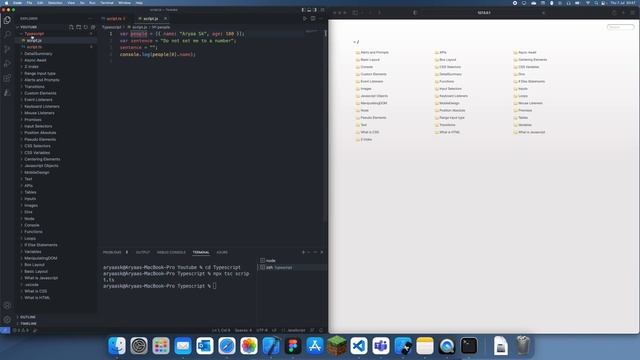Click the Safari address bar
This screenshot has width=640, height=360.
[484, 13]
